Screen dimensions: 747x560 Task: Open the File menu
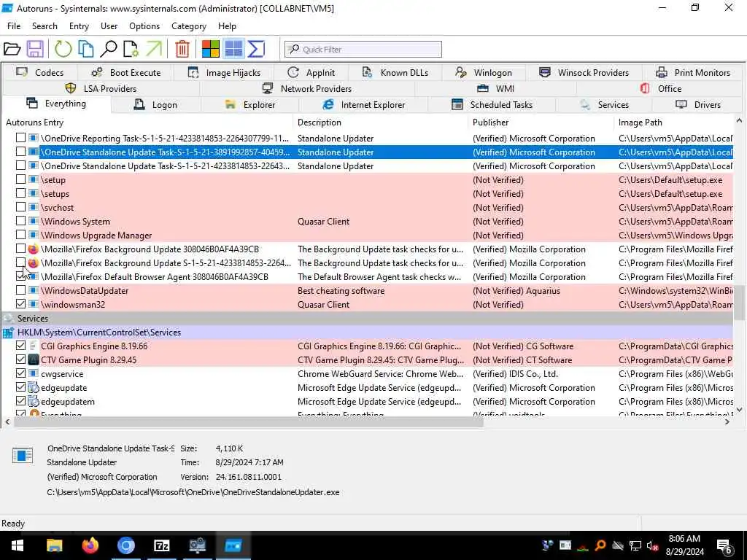click(14, 26)
